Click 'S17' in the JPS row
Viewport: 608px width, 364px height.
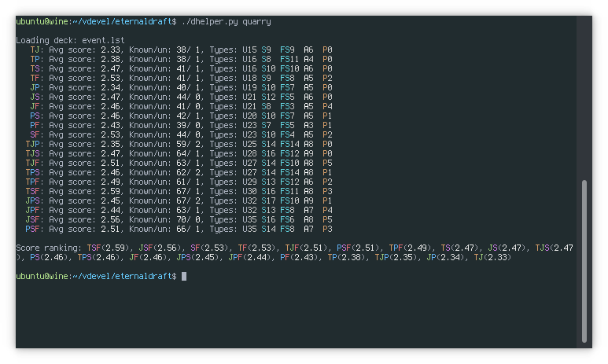tap(269, 200)
